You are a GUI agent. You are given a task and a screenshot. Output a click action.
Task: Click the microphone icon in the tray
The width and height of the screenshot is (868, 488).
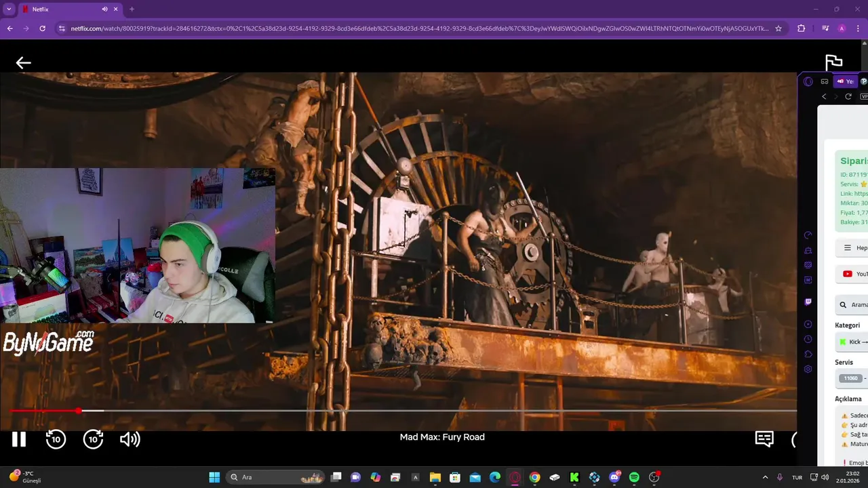pos(780,477)
